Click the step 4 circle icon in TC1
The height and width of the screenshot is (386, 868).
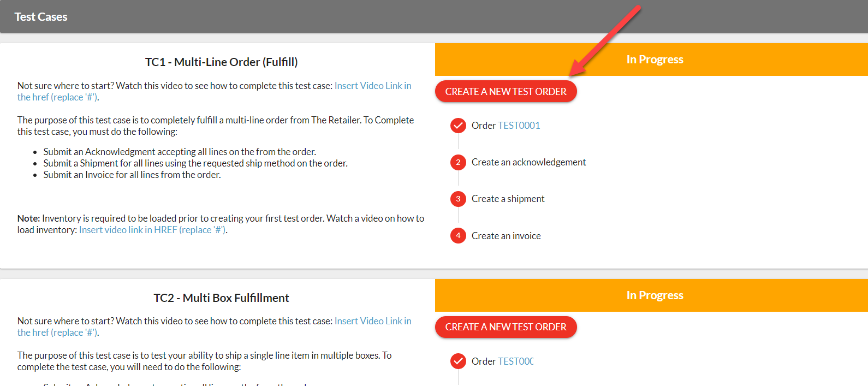click(x=458, y=236)
